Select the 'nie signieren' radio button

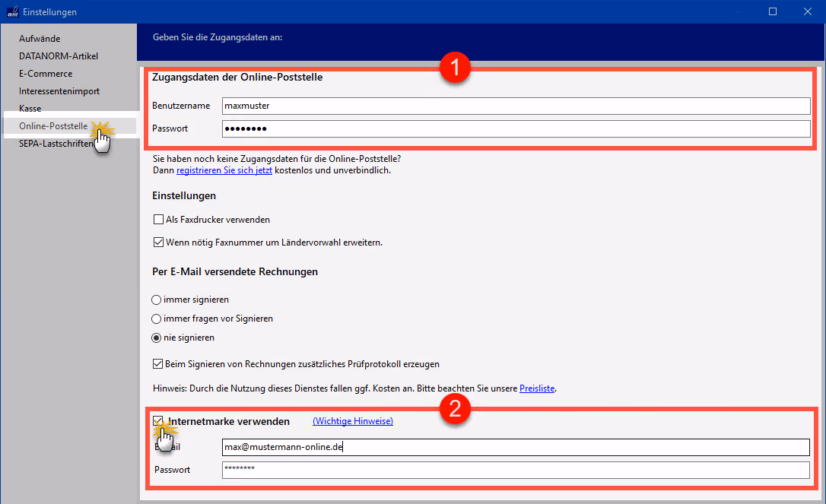[156, 338]
